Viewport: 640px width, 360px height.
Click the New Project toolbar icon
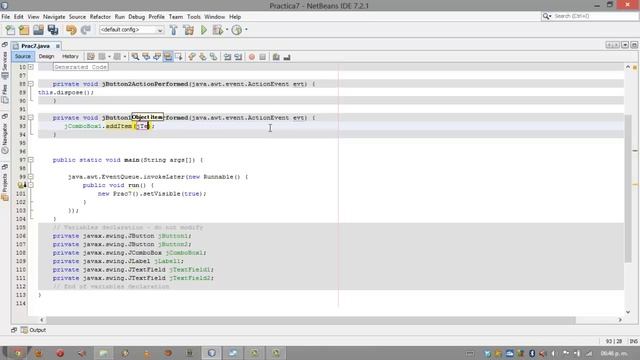pos(24,30)
